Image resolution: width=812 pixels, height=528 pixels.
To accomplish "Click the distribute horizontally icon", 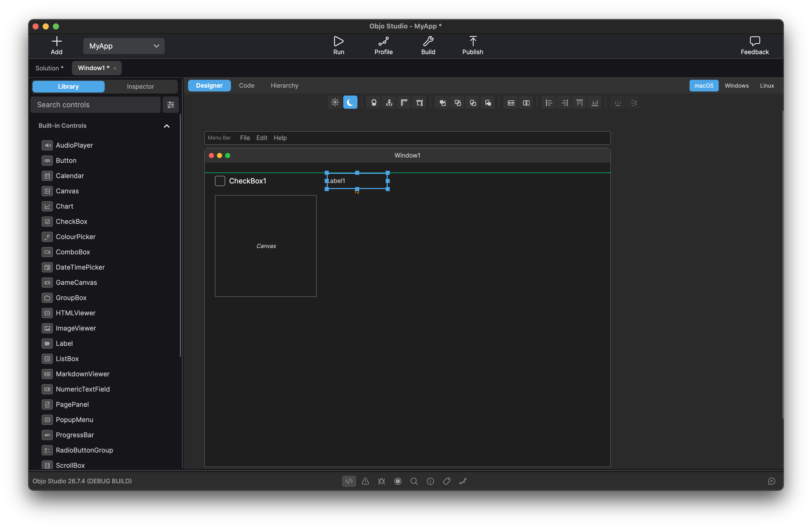I will 618,103.
